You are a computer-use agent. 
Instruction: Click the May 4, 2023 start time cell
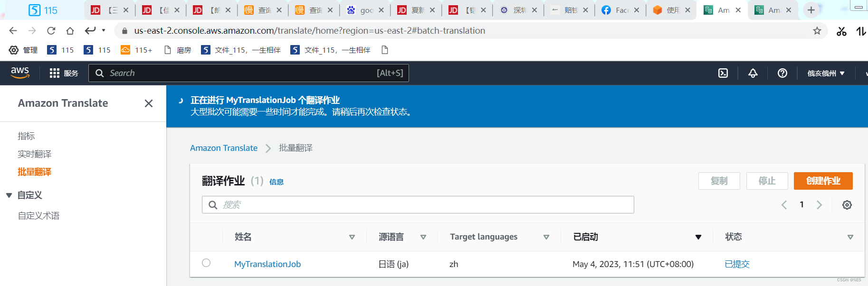click(633, 264)
